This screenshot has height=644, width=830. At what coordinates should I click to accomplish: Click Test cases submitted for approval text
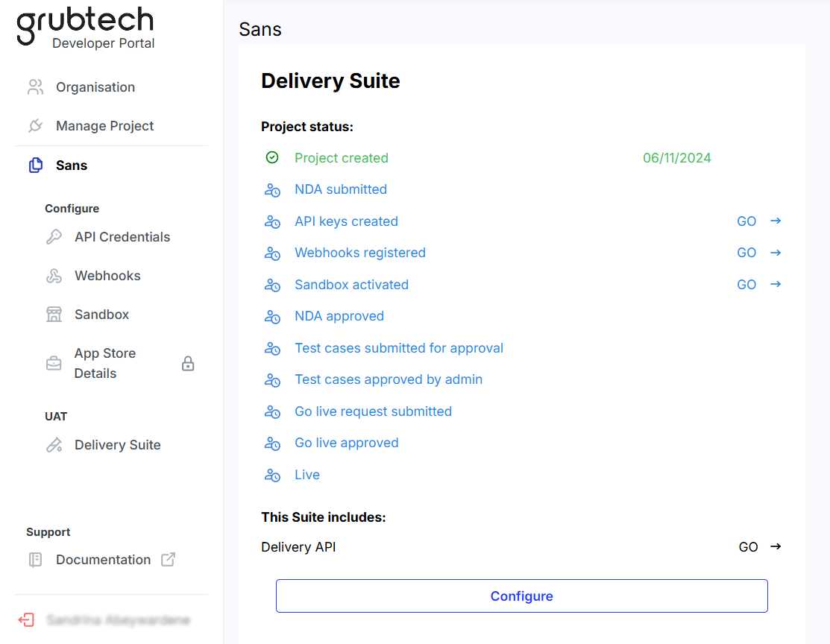pyautogui.click(x=399, y=348)
